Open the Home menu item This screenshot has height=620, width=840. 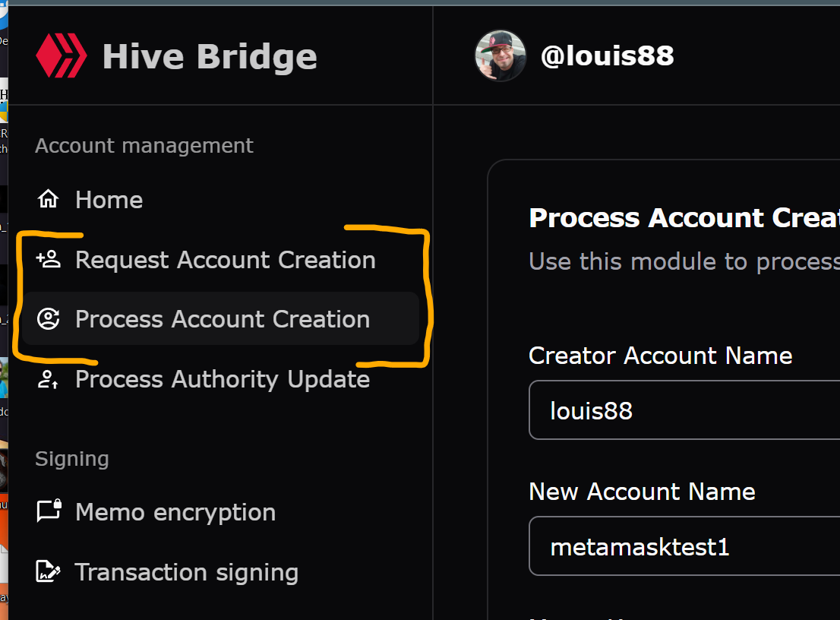221,200
